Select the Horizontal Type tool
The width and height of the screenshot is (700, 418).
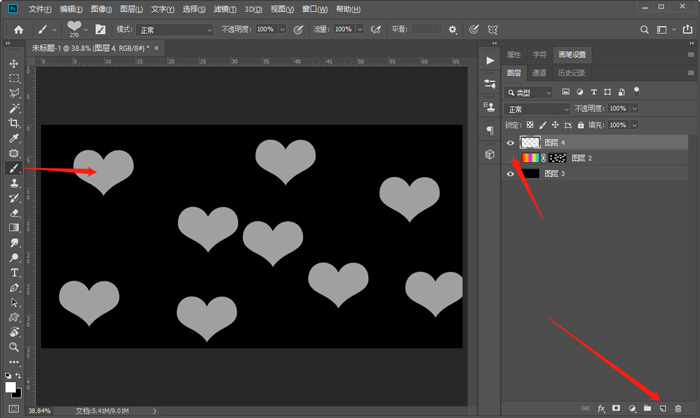pyautogui.click(x=14, y=272)
